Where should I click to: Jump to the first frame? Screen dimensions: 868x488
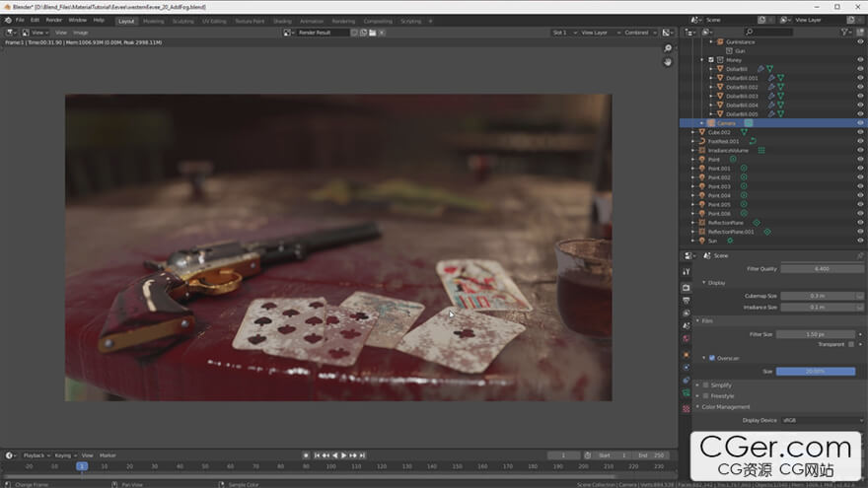(317, 455)
